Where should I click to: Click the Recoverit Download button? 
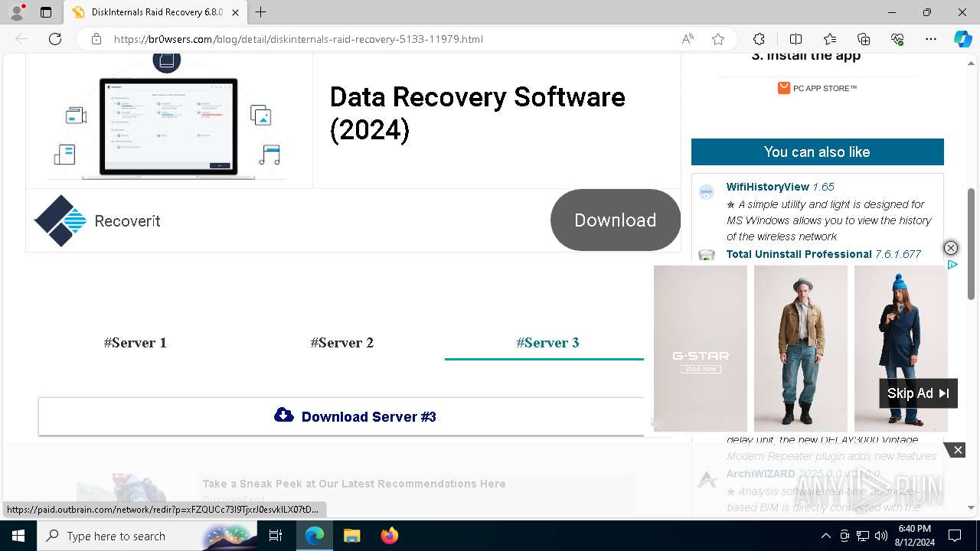click(616, 220)
